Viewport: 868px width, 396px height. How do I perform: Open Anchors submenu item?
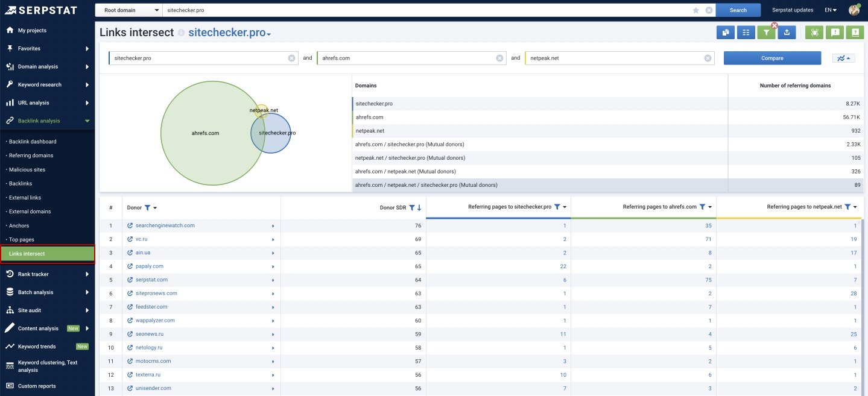(19, 225)
